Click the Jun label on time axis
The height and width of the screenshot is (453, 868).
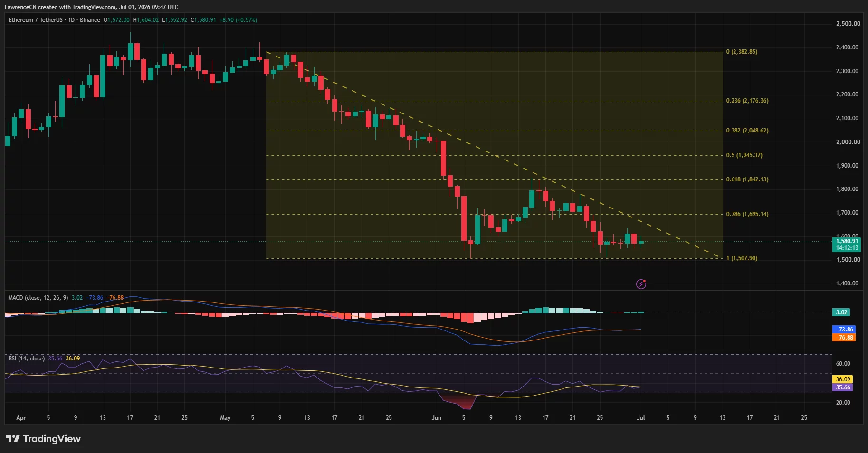coord(436,418)
